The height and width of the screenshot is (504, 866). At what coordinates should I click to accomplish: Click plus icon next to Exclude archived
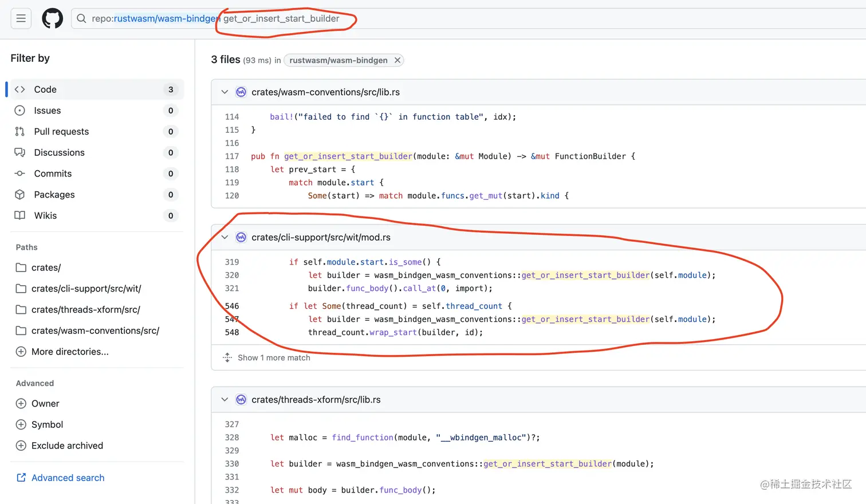[21, 446]
